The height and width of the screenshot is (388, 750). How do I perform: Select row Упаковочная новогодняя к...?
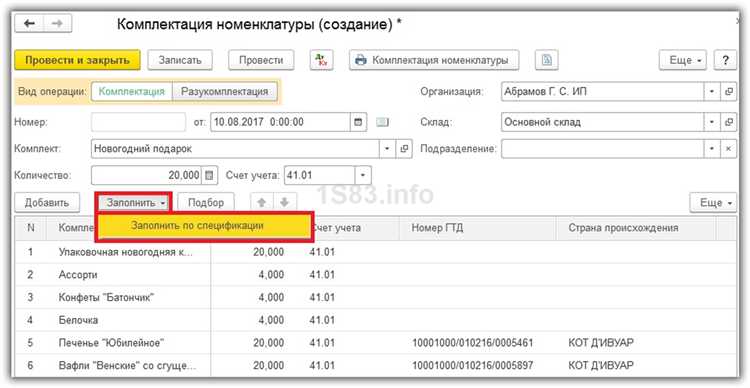click(375, 252)
